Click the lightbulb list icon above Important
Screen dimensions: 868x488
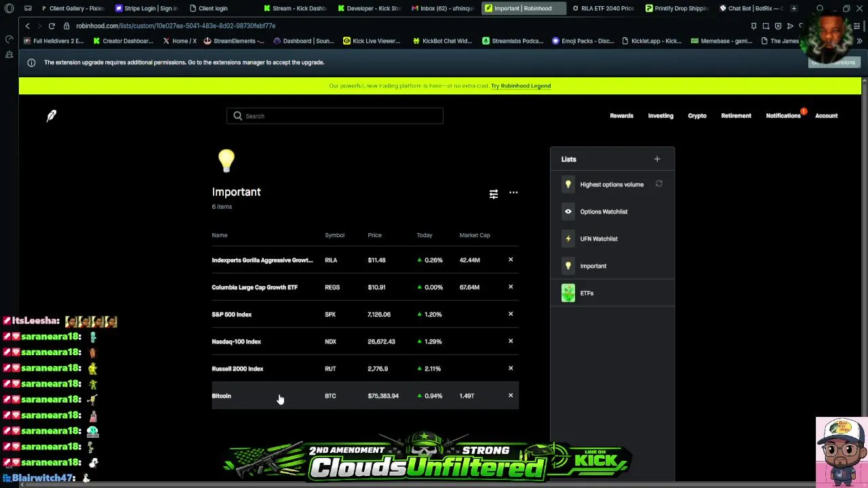pos(226,161)
